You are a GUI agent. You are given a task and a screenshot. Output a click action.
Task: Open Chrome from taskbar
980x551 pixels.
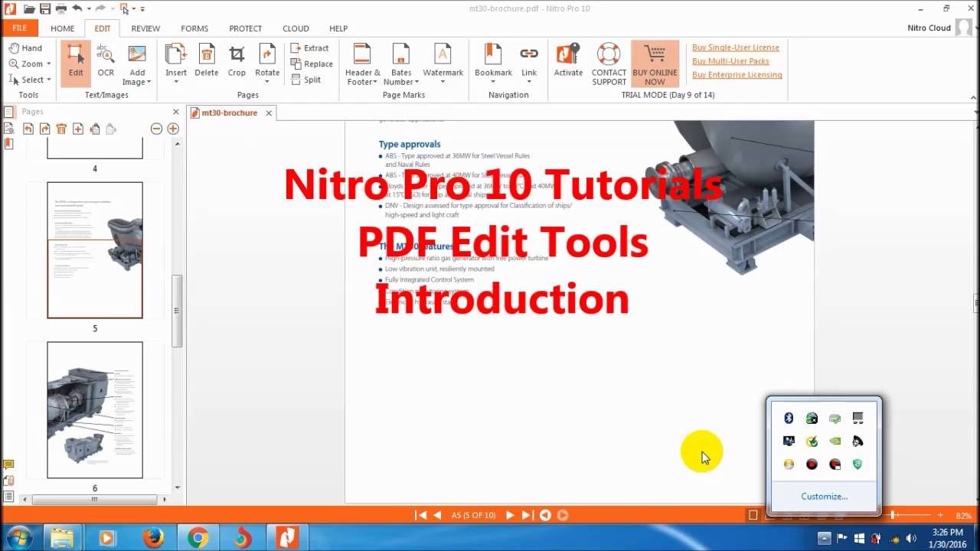click(198, 538)
